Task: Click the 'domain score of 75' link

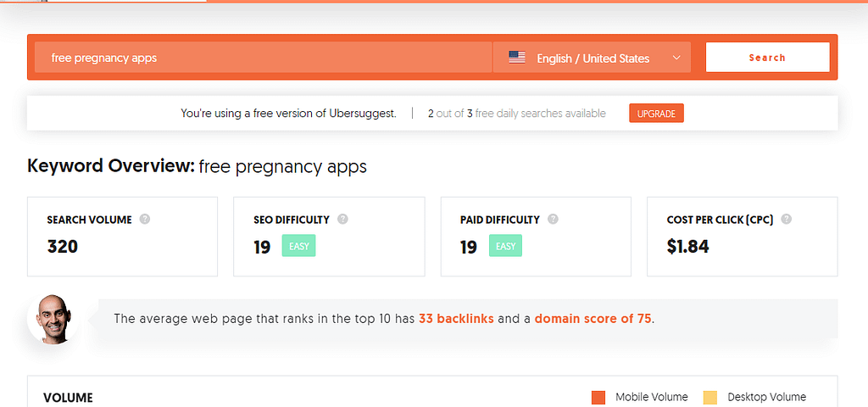Action: coord(593,319)
